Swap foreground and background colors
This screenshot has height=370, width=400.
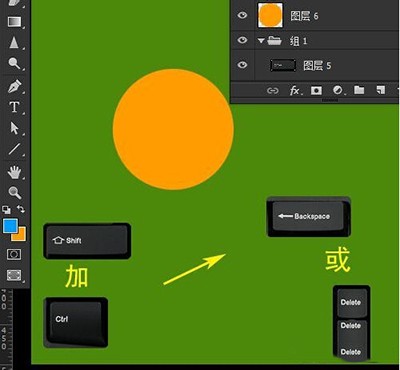[x=21, y=209]
